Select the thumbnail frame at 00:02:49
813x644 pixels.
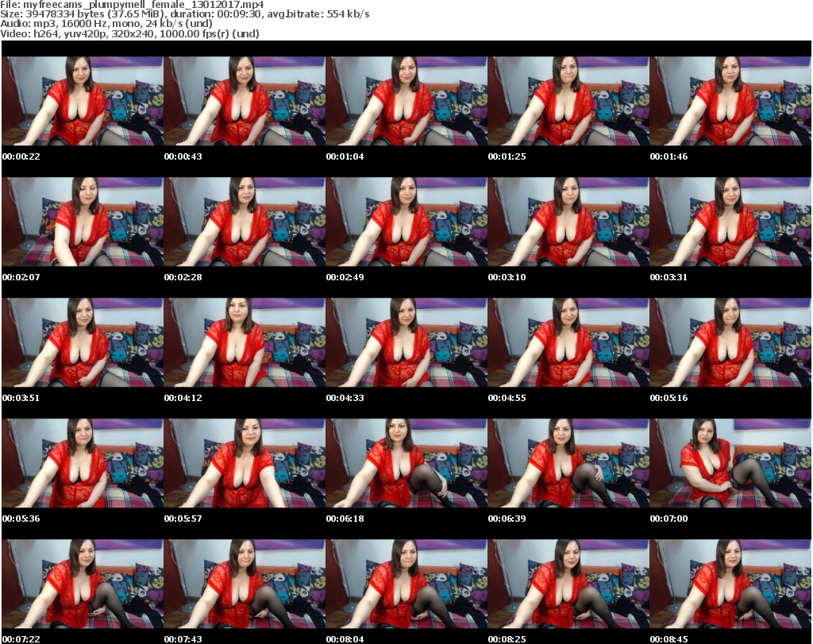[406, 222]
